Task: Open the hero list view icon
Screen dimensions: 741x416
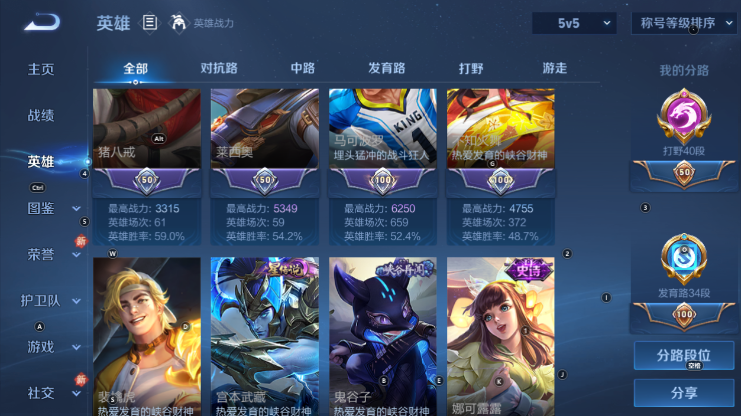Action: pyautogui.click(x=150, y=23)
